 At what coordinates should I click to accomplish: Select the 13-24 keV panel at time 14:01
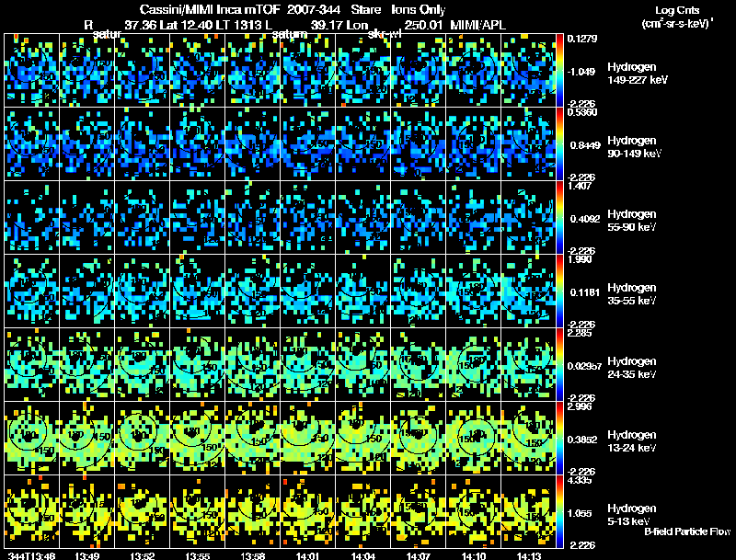pos(308,439)
